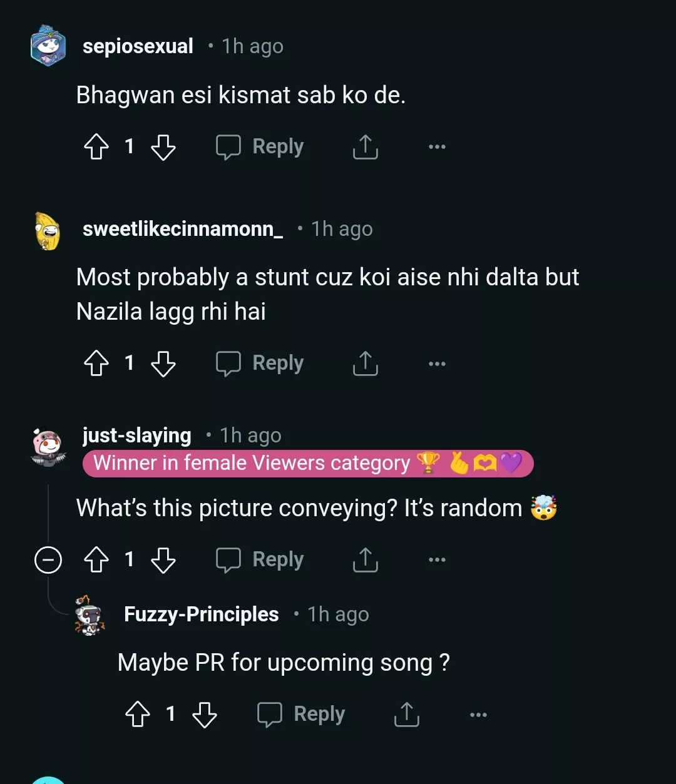Share Fuzzy-Principles' reply
Viewport: 676px width, 784px height.
point(407,715)
